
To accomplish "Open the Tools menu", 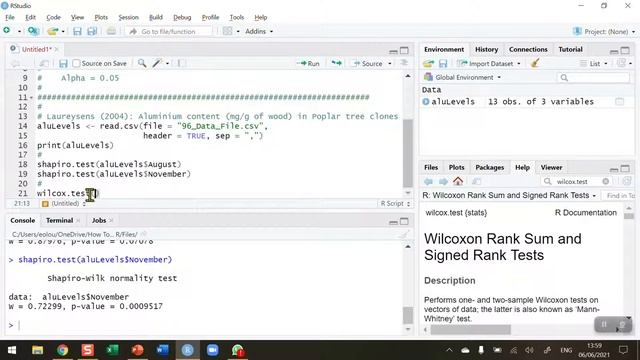I will point(237,17).
